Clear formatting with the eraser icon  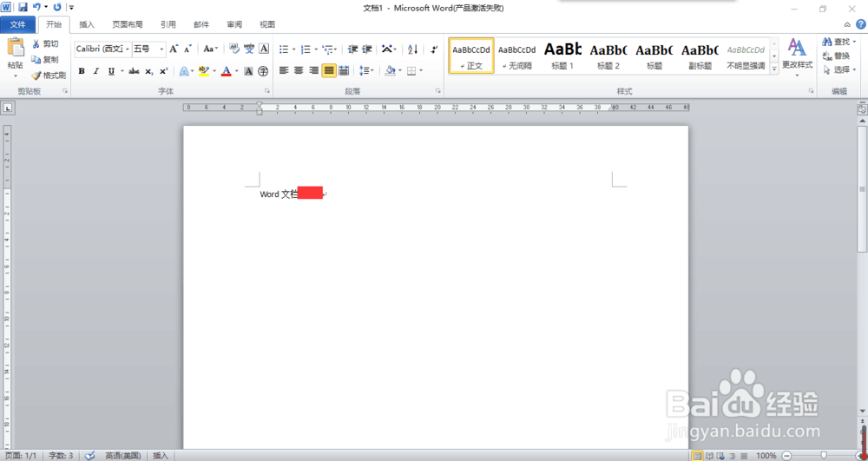234,49
